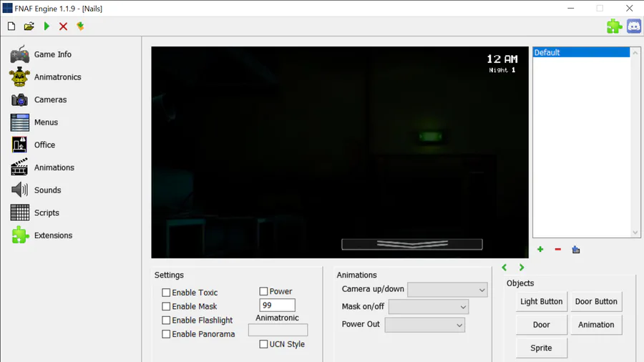Enable the Panorama checkbox
Screen dimensions: 644x362
click(166, 334)
